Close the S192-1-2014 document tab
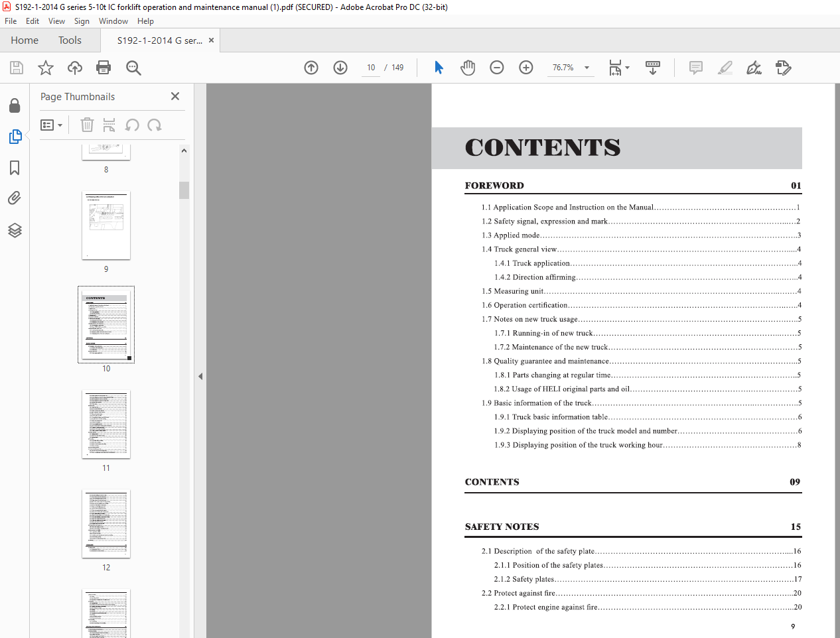Viewport: 840px width, 638px height. point(212,40)
